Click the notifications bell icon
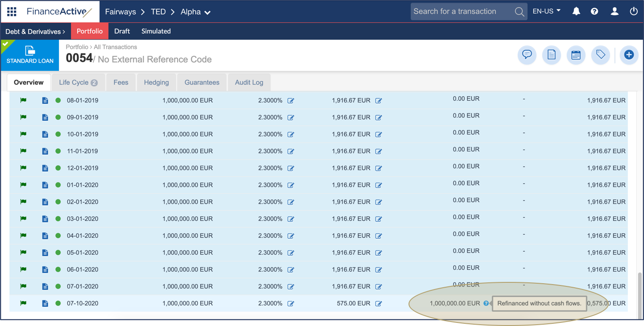Screen dimensions: 644x326 click(576, 11)
